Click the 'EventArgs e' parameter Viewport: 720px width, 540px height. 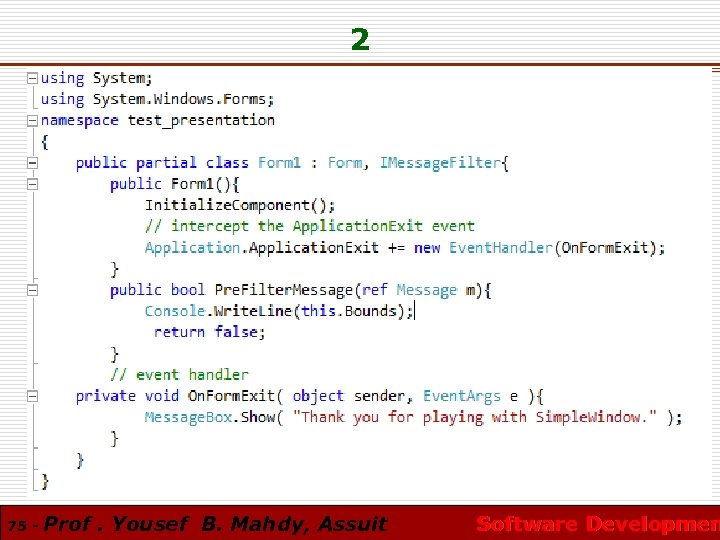471,396
